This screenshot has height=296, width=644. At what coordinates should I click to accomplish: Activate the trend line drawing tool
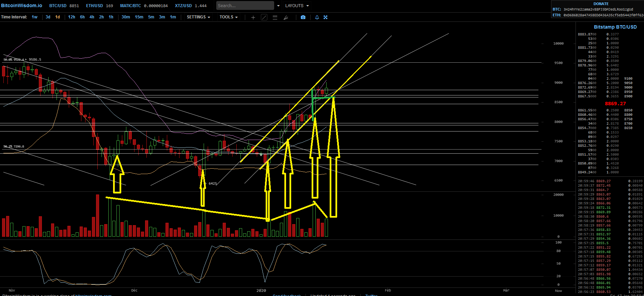click(x=264, y=17)
